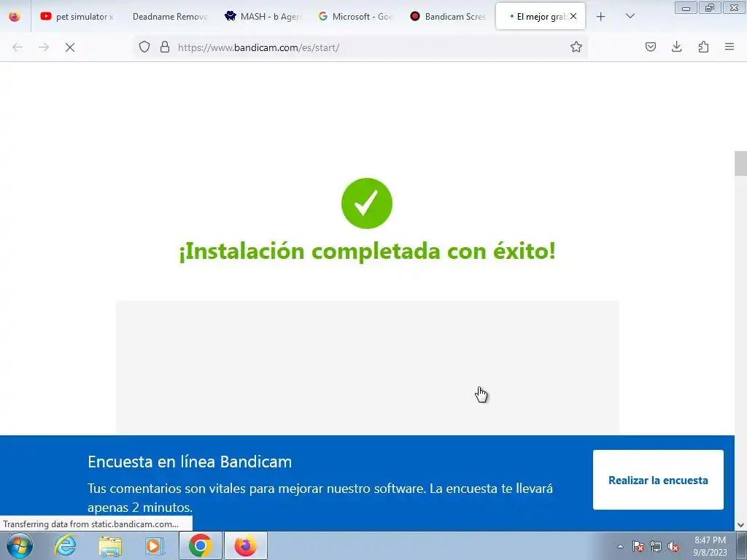The height and width of the screenshot is (560, 747).
Task: Click 'Realizar la encuesta' button
Action: (x=658, y=480)
